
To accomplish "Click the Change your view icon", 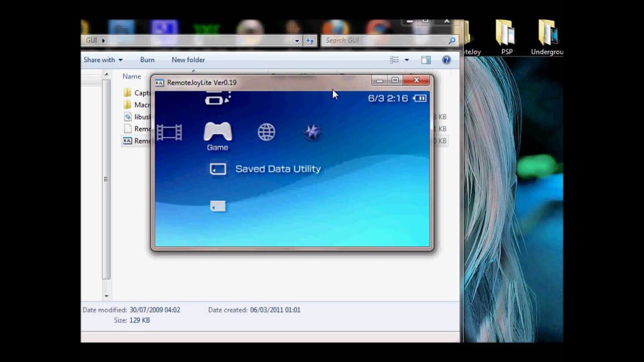I will point(394,60).
